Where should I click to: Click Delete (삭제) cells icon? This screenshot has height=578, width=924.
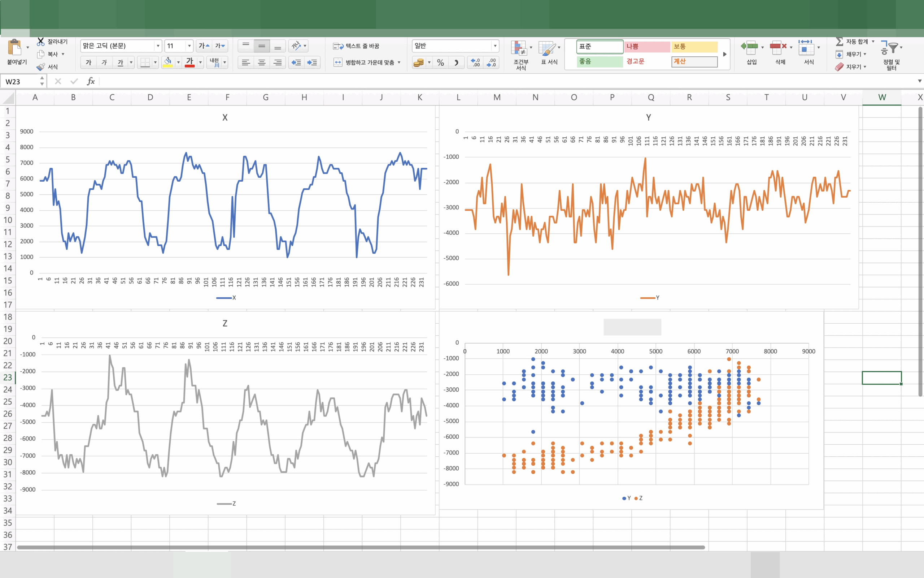pyautogui.click(x=778, y=47)
